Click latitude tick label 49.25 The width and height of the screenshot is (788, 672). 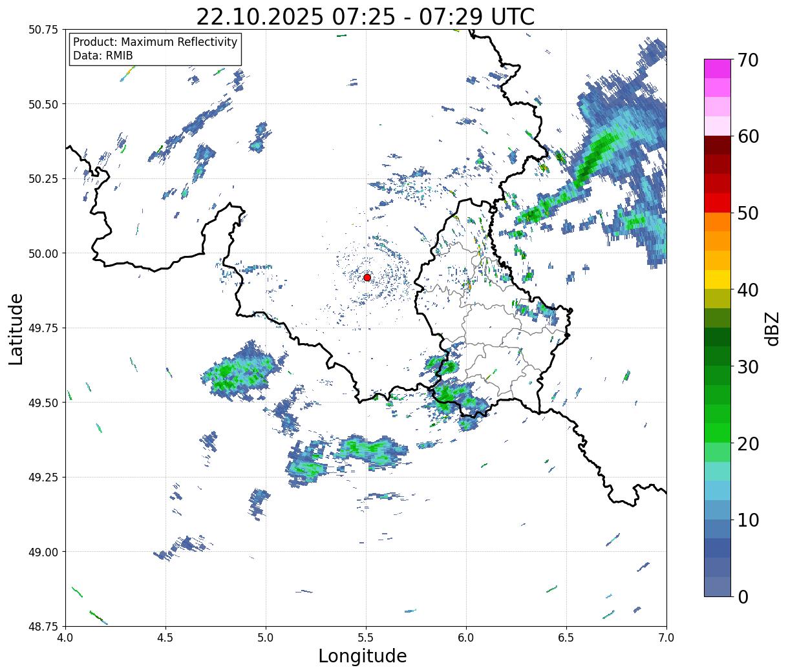point(43,477)
